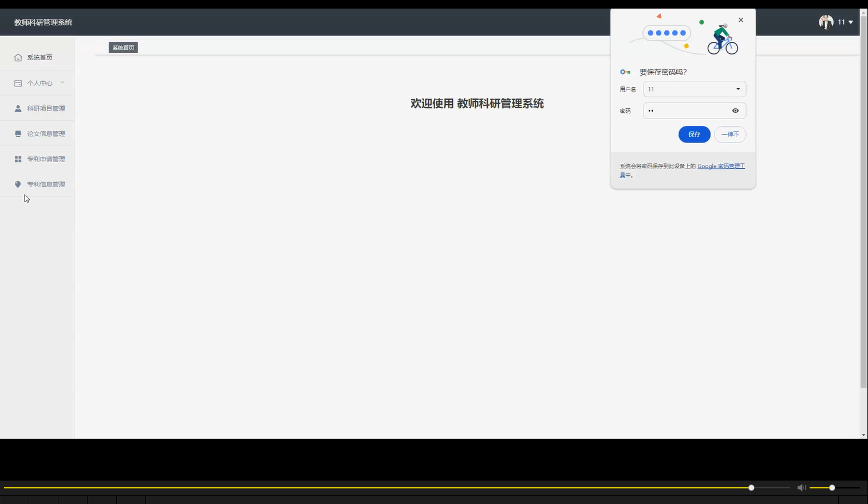The height and width of the screenshot is (504, 868).
Task: Open the dropdown beside username 11 top right
Action: 851,22
